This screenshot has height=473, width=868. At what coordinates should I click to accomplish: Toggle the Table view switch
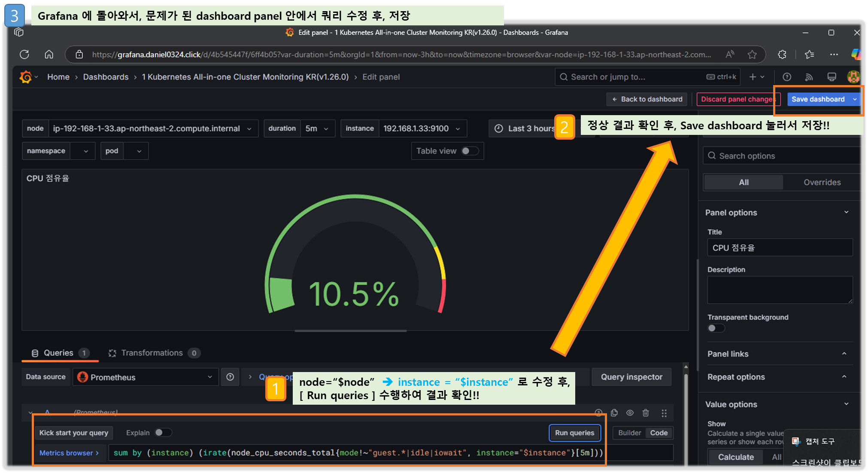point(469,151)
